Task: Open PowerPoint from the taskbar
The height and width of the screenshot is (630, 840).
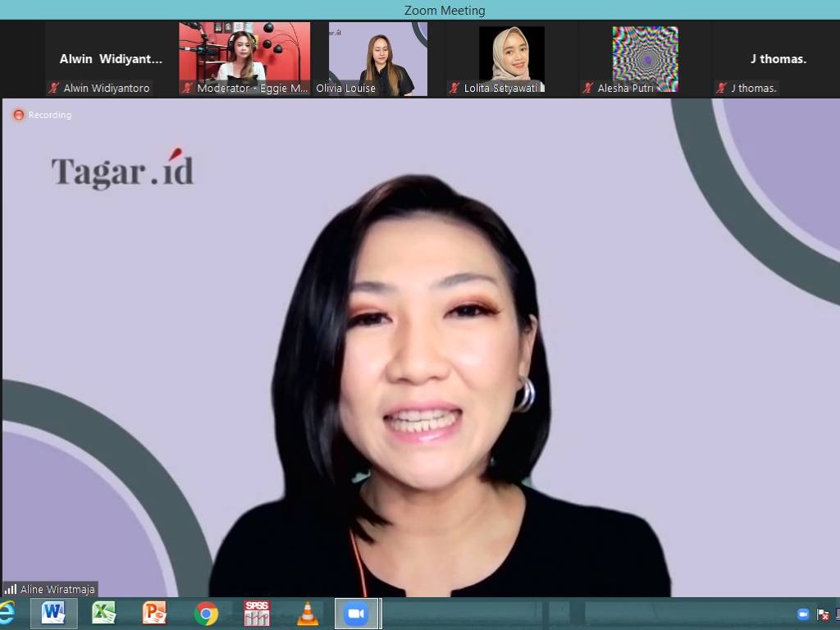Action: [154, 613]
